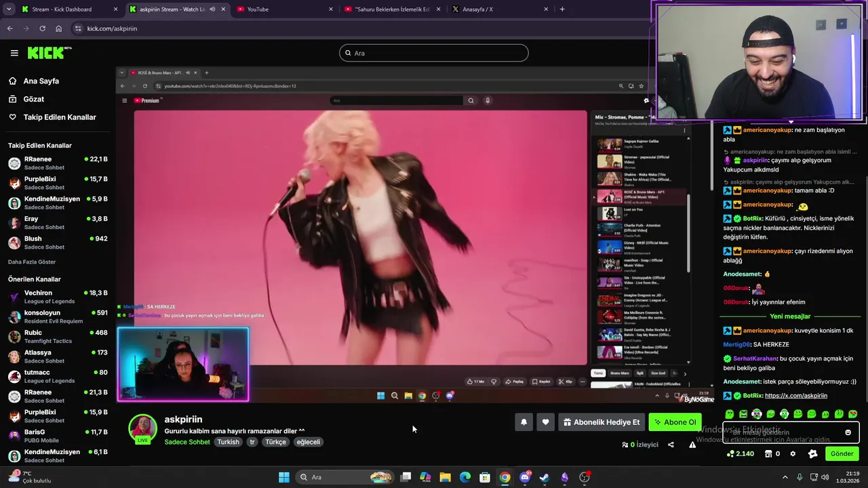
Task: Open channel points 2.140 icon
Action: point(740,453)
